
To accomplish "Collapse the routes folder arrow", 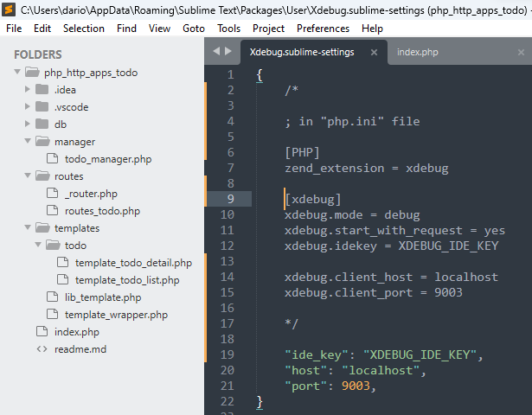I will [28, 176].
